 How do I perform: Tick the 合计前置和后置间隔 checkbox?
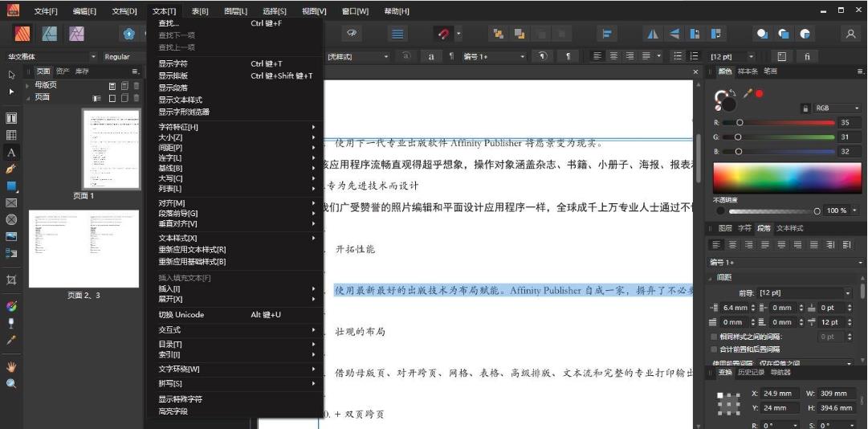click(x=715, y=349)
